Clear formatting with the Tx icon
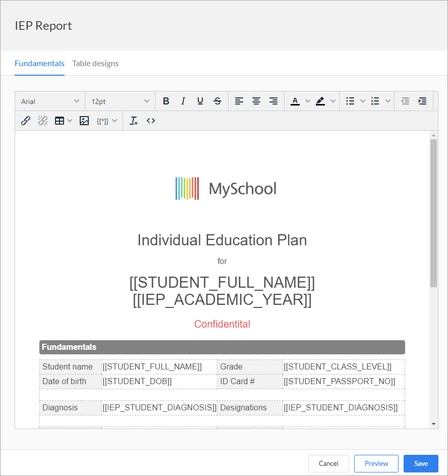 (x=134, y=121)
